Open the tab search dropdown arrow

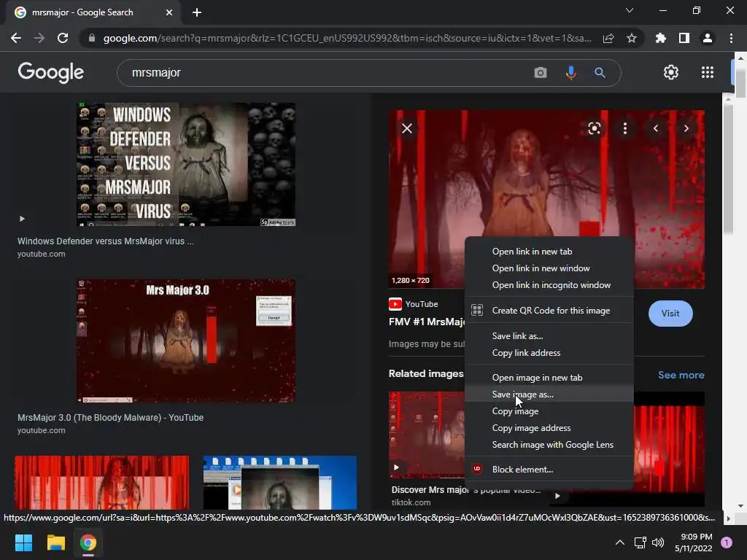point(630,10)
